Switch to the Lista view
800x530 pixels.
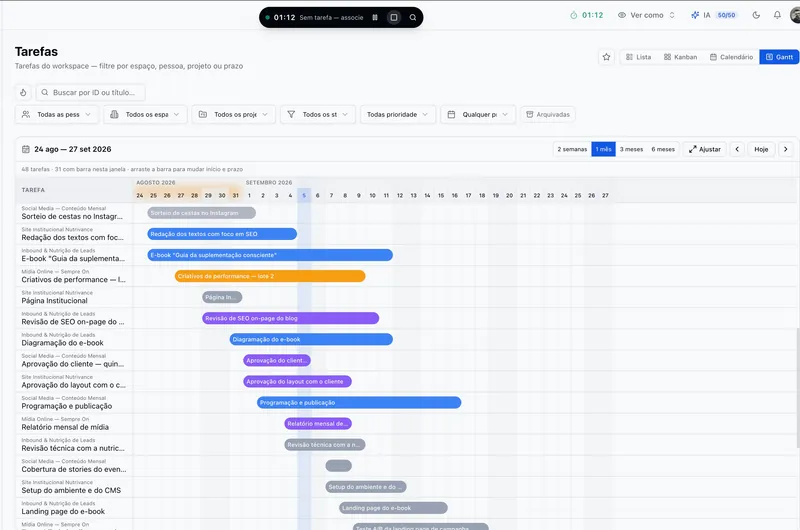coord(638,57)
